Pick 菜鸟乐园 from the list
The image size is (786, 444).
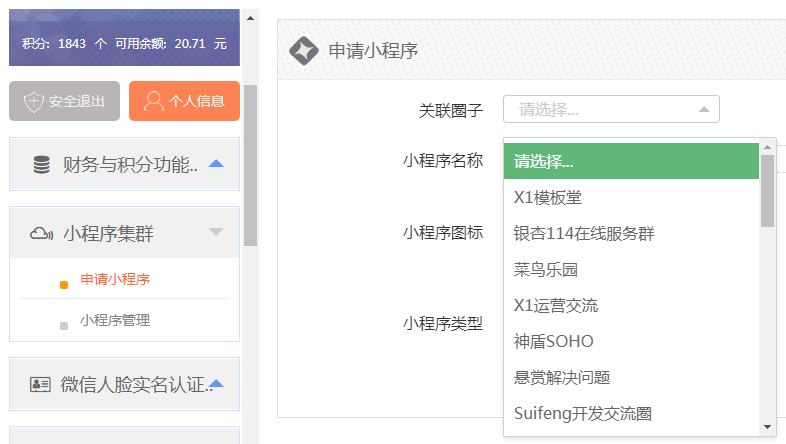pos(546,269)
